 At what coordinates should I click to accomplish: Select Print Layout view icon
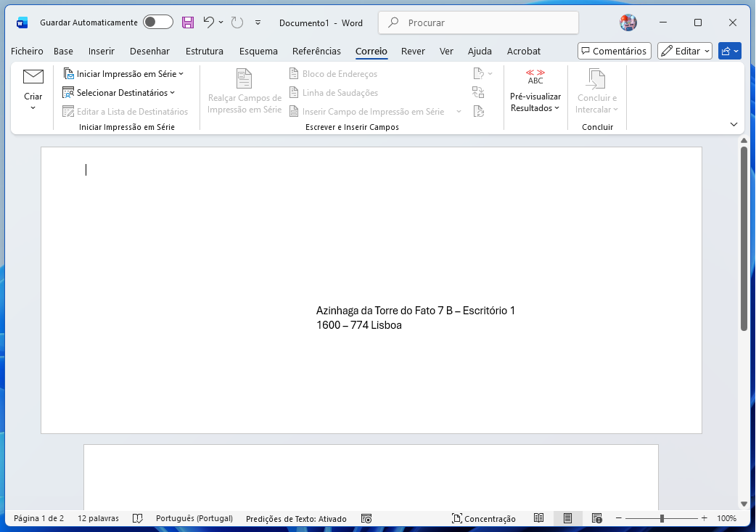(x=567, y=518)
